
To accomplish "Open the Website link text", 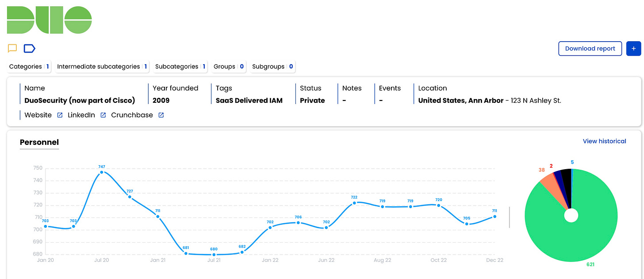I will [38, 115].
